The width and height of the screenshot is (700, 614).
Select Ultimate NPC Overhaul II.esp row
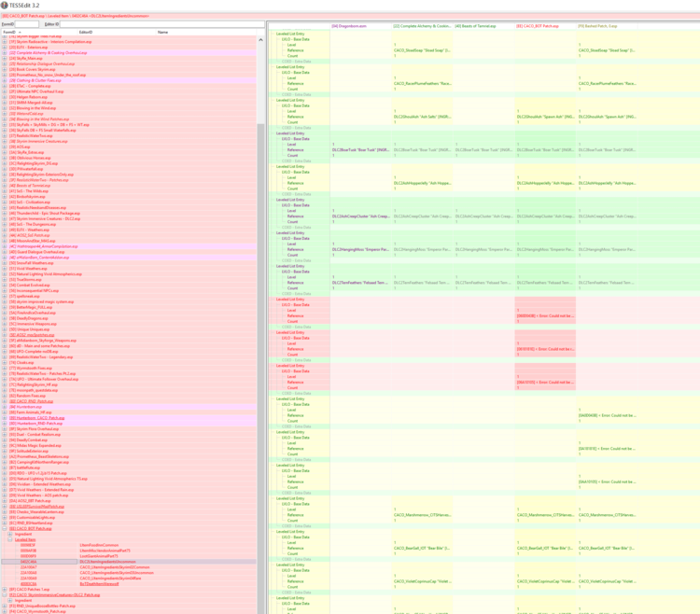point(129,91)
